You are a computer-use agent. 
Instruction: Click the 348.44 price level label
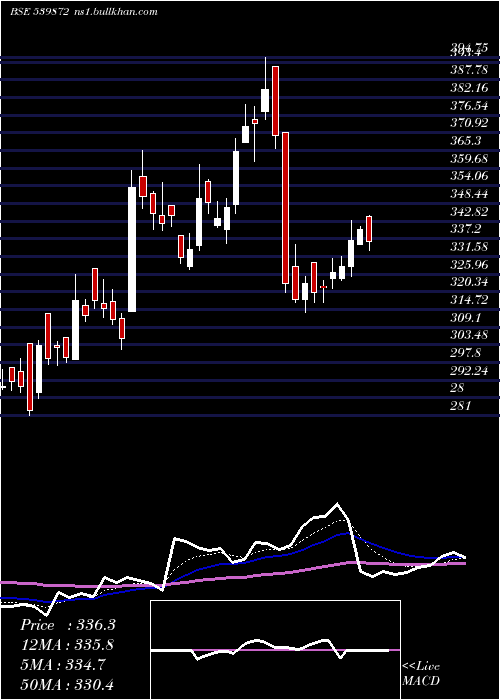[x=469, y=194]
